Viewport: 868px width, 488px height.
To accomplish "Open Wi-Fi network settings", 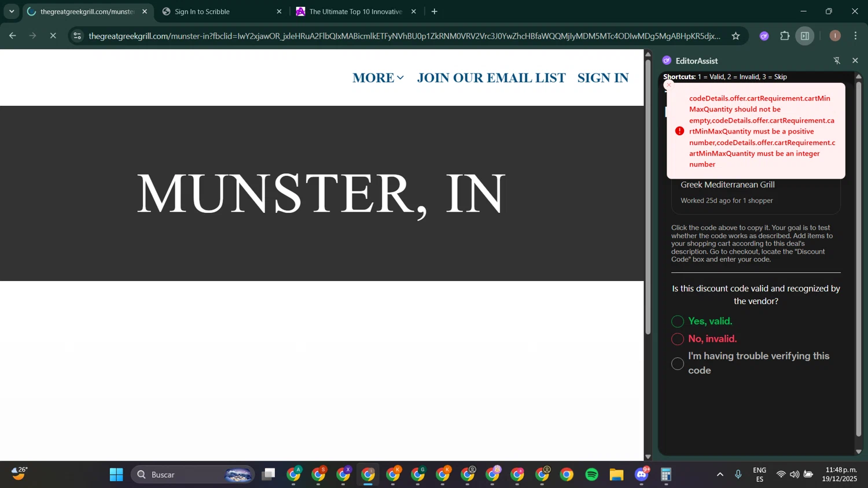I will pos(781,475).
